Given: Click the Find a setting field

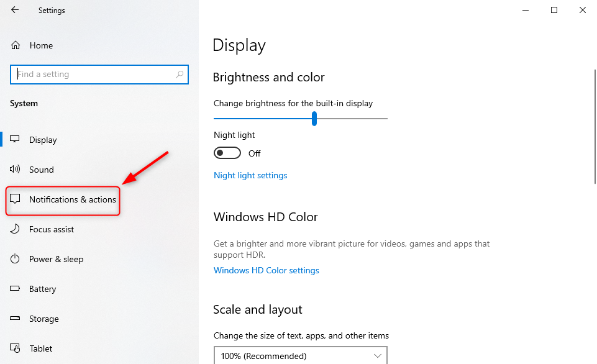Looking at the screenshot, I should tap(99, 75).
